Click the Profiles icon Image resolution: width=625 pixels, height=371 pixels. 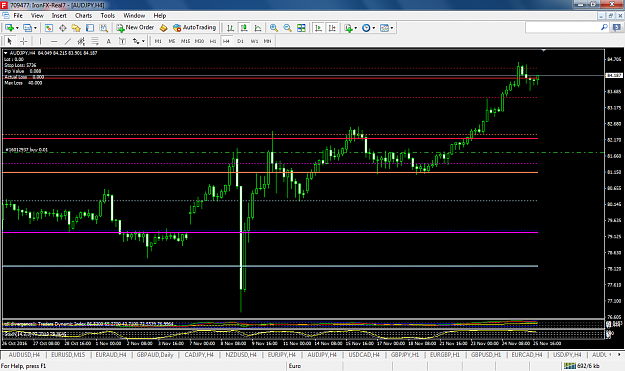[x=28, y=28]
